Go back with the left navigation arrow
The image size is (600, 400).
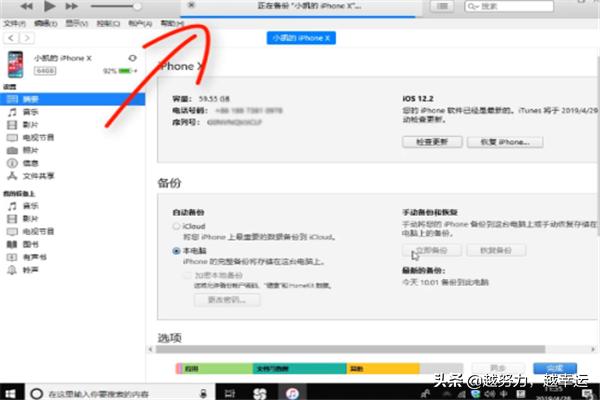[x=11, y=38]
